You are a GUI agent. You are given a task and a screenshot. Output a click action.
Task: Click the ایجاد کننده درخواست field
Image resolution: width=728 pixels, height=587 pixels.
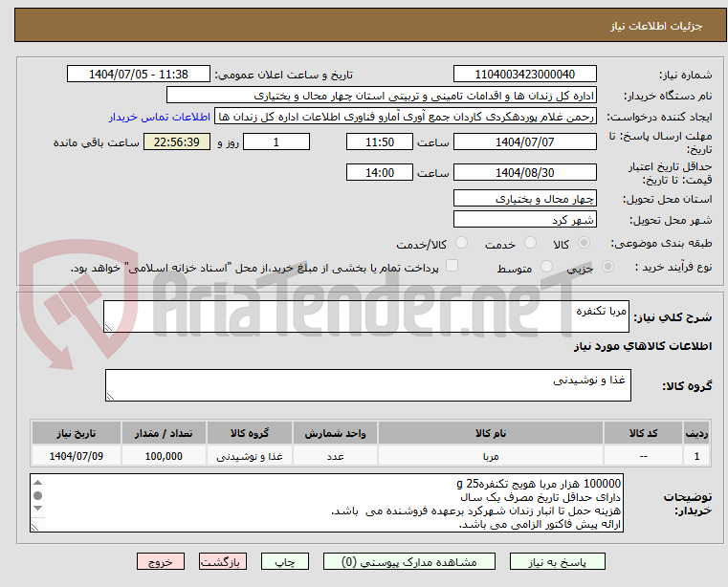(406, 117)
